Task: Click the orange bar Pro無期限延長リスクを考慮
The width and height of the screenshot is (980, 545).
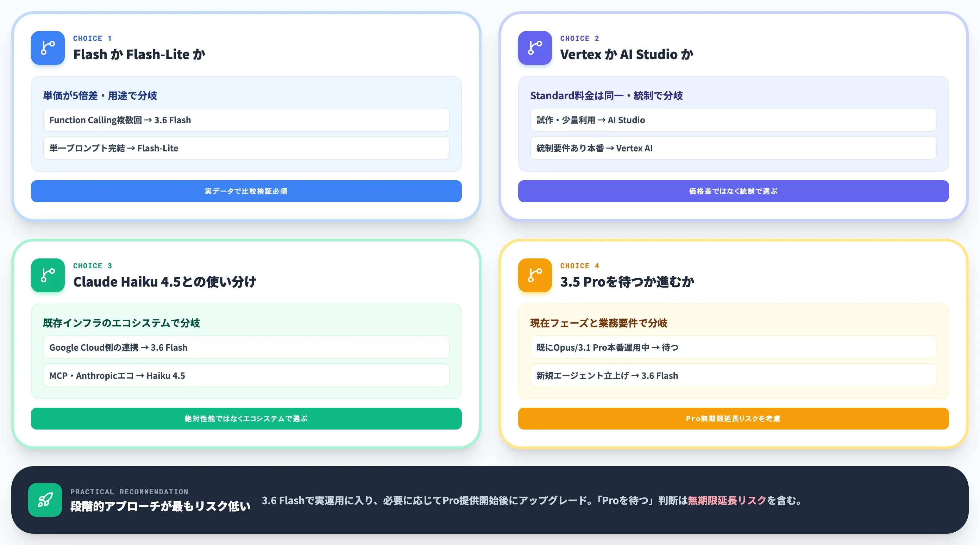Action: [733, 419]
